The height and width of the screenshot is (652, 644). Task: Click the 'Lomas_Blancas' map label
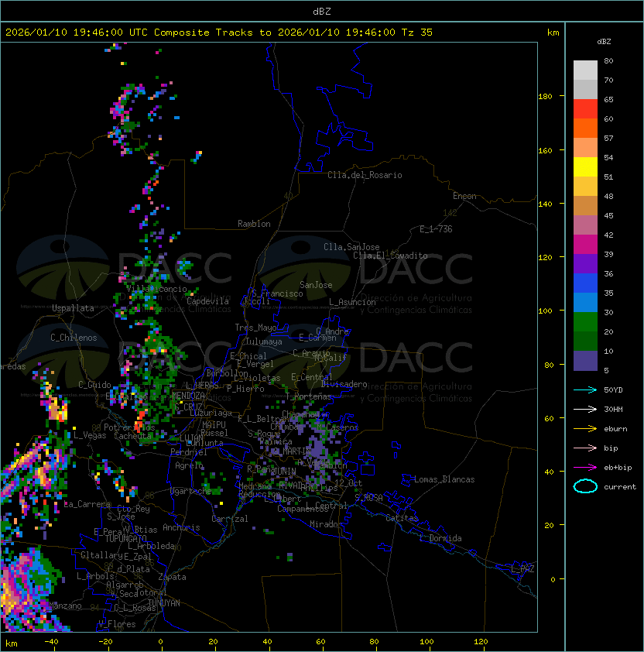[444, 479]
